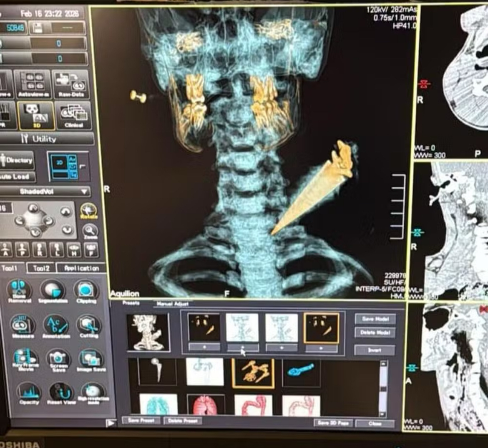Expand the Utility panel

pos(46,139)
